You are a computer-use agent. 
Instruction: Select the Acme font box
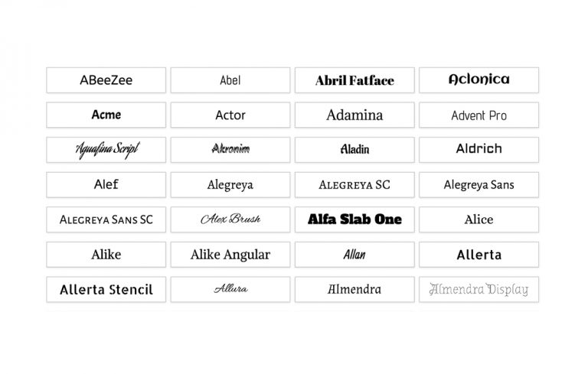106,115
